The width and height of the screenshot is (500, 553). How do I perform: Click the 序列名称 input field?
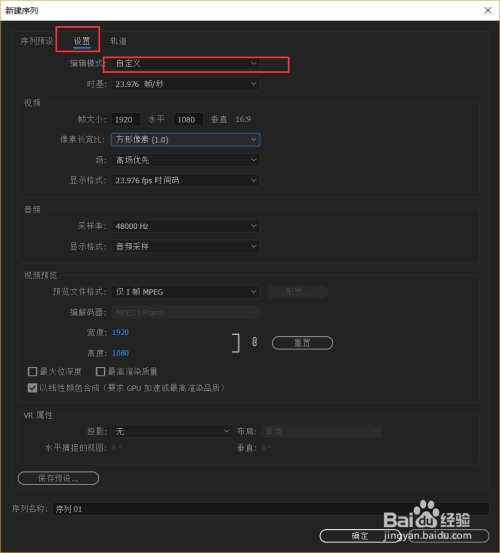270,509
